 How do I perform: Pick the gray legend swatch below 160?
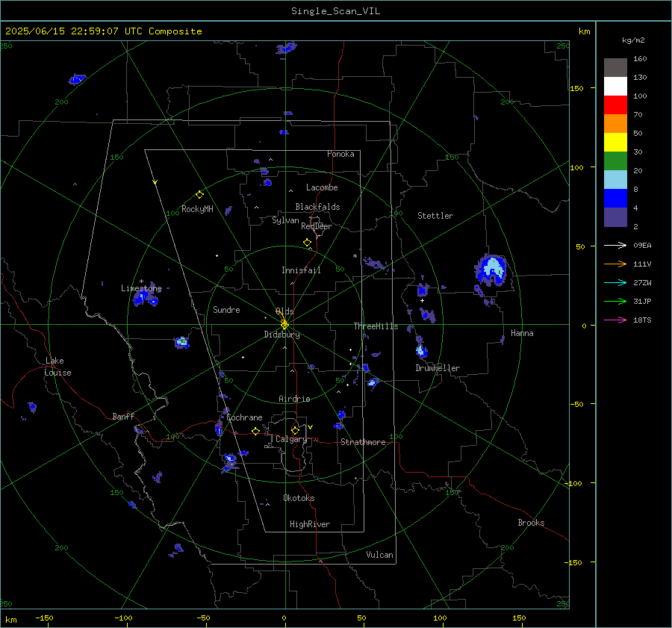click(x=615, y=67)
